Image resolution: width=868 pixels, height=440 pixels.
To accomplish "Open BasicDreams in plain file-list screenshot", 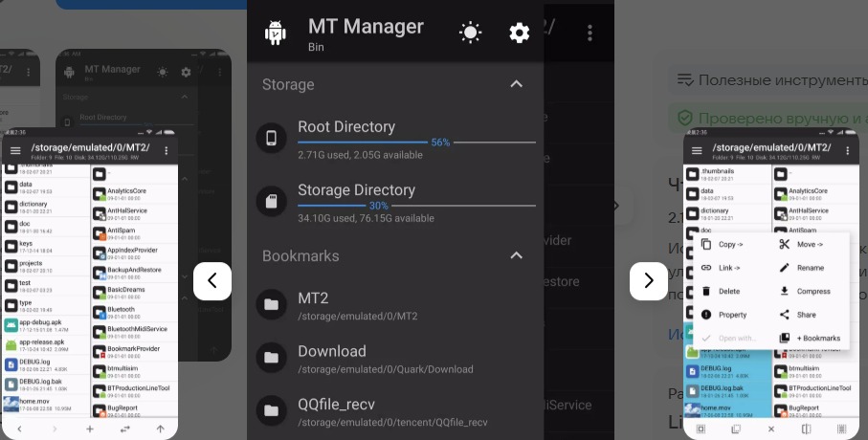I will coord(135,293).
